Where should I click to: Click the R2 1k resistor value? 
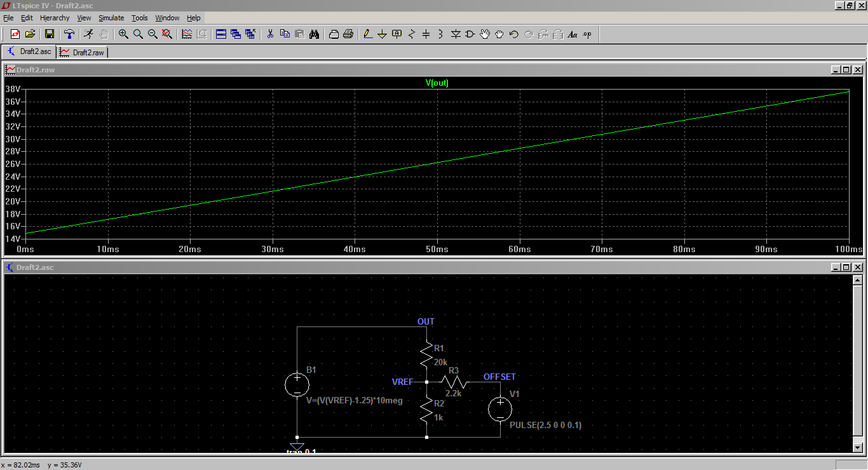coord(438,417)
